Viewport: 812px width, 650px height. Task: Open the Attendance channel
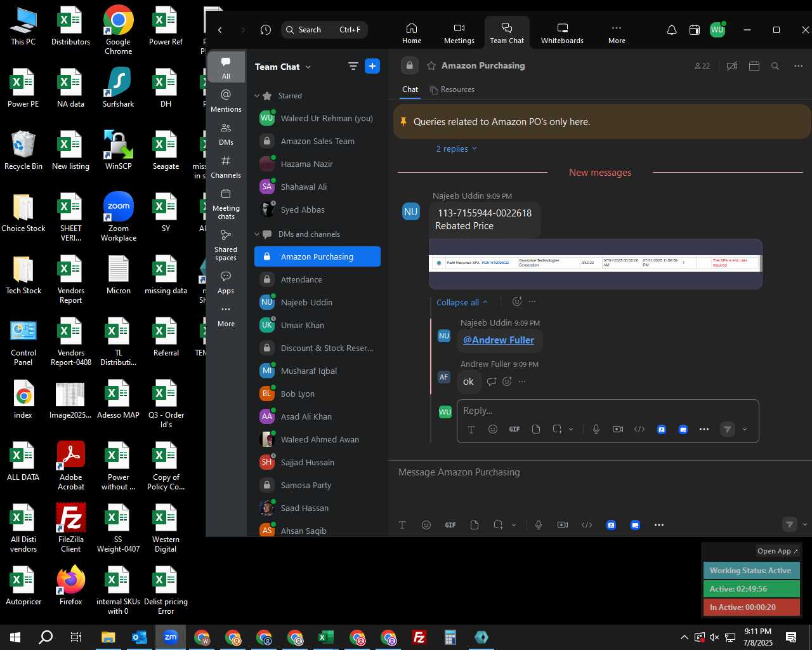317,279
